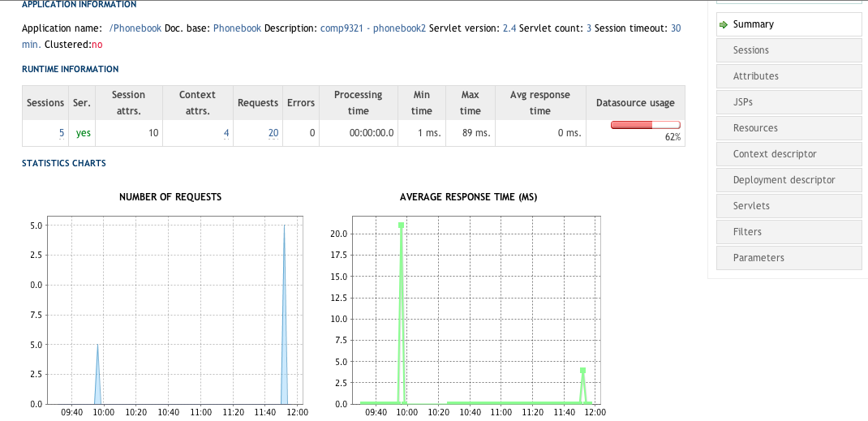
Task: Click the Servlet count value 3
Action: [x=588, y=28]
